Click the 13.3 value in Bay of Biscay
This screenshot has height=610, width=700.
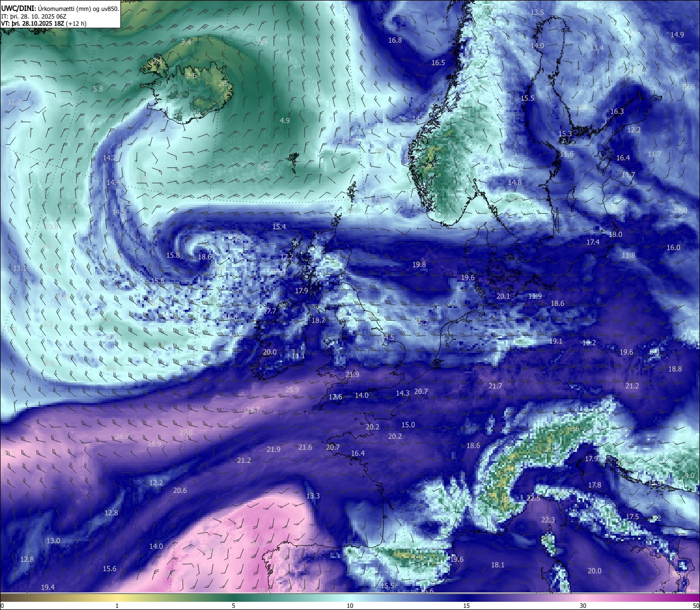tap(313, 496)
